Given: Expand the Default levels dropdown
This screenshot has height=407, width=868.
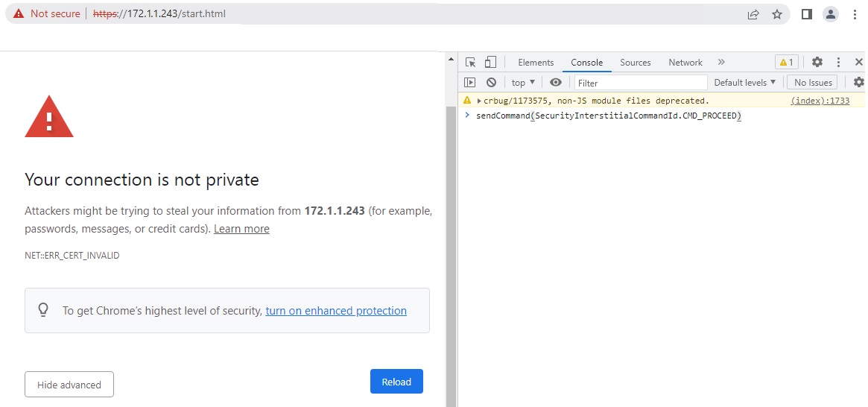Looking at the screenshot, I should (744, 83).
